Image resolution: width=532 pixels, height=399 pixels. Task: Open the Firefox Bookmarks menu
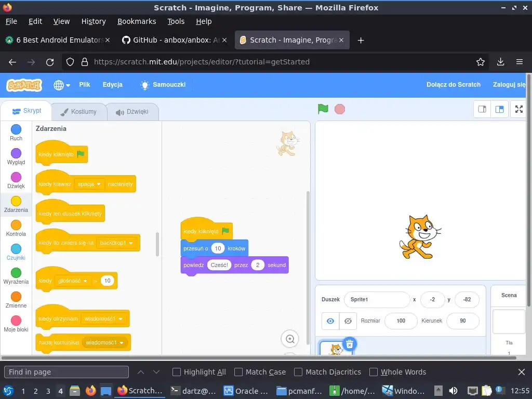(137, 21)
